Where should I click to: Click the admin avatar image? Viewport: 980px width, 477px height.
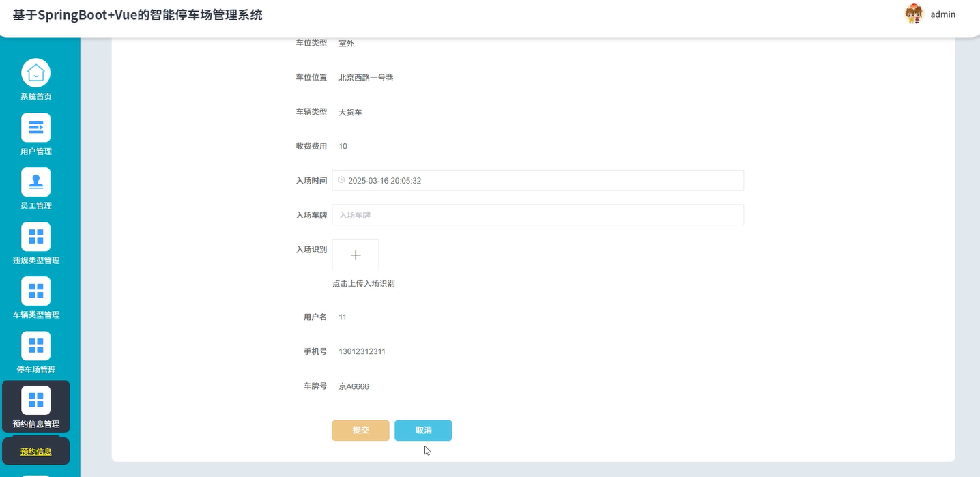913,14
